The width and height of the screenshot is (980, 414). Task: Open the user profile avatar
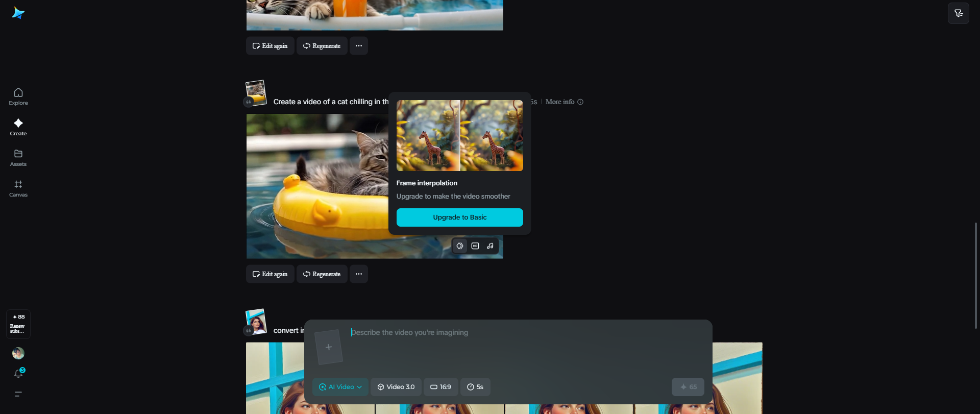click(18, 353)
